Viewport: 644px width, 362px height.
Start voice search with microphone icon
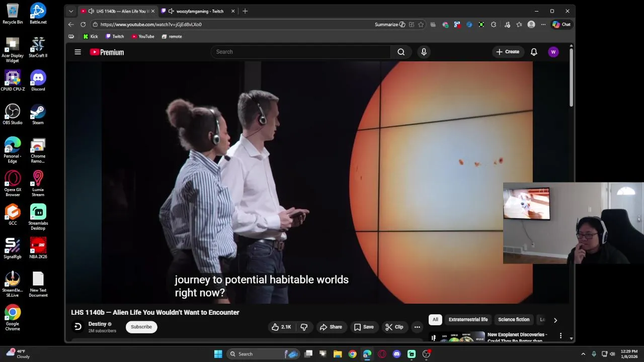point(424,52)
